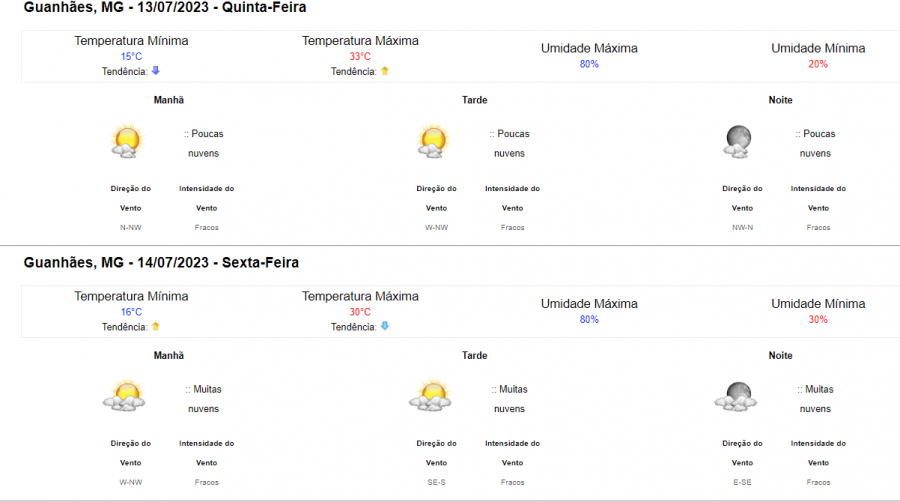Click the 14/07 Noite cloudy moon icon
This screenshot has width=900, height=502.
click(x=736, y=396)
